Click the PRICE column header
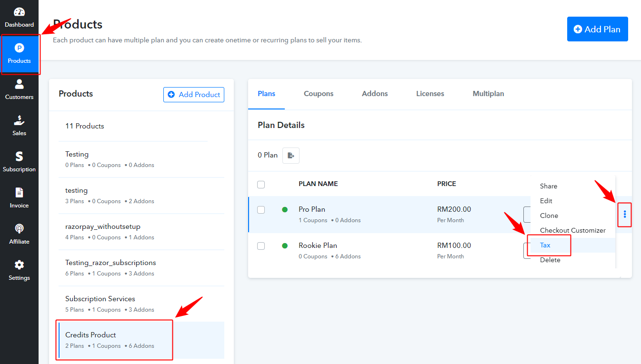Image resolution: width=641 pixels, height=364 pixels. 447,184
